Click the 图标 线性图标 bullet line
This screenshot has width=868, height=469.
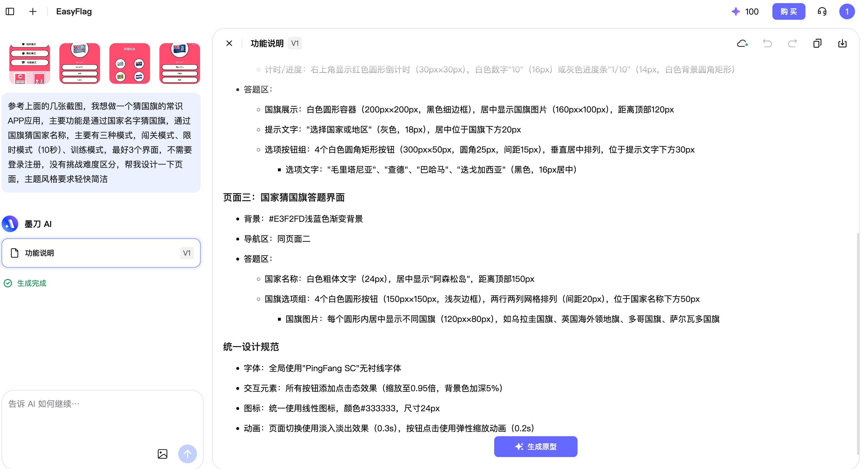pyautogui.click(x=342, y=408)
